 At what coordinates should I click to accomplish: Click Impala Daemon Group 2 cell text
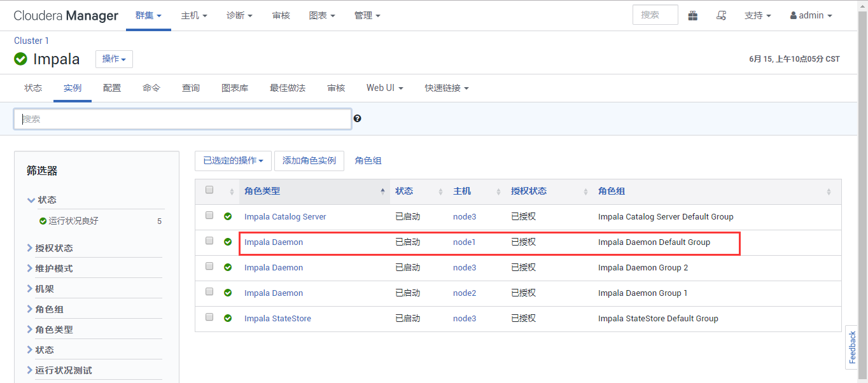[643, 268]
